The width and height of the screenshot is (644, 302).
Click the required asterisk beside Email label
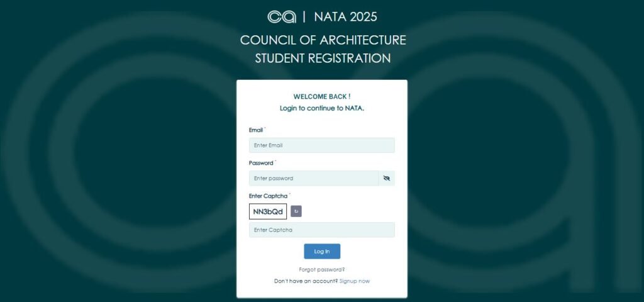pos(265,128)
